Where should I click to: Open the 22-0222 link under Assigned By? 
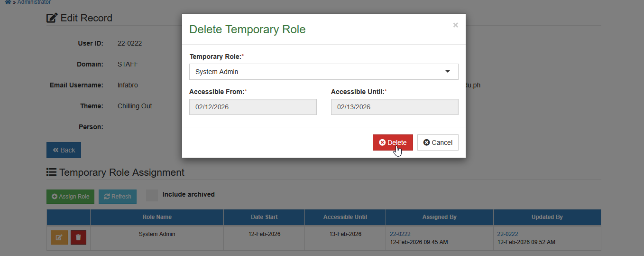pos(400,234)
